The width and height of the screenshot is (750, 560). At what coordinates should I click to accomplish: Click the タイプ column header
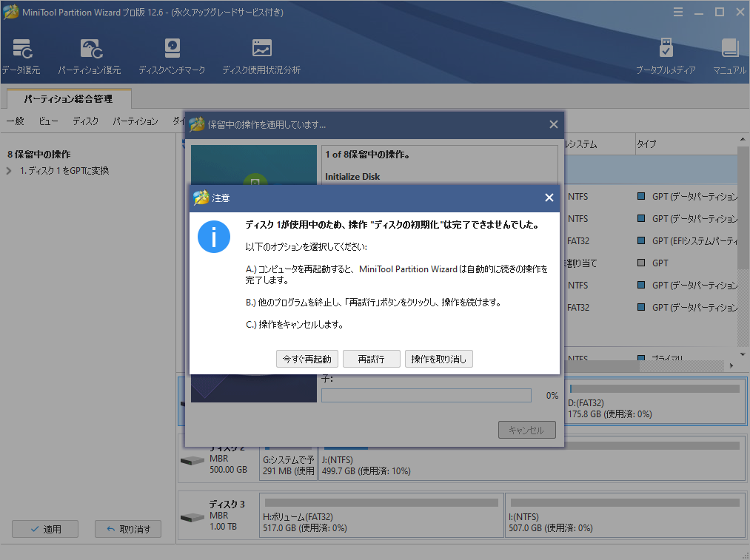pos(686,144)
